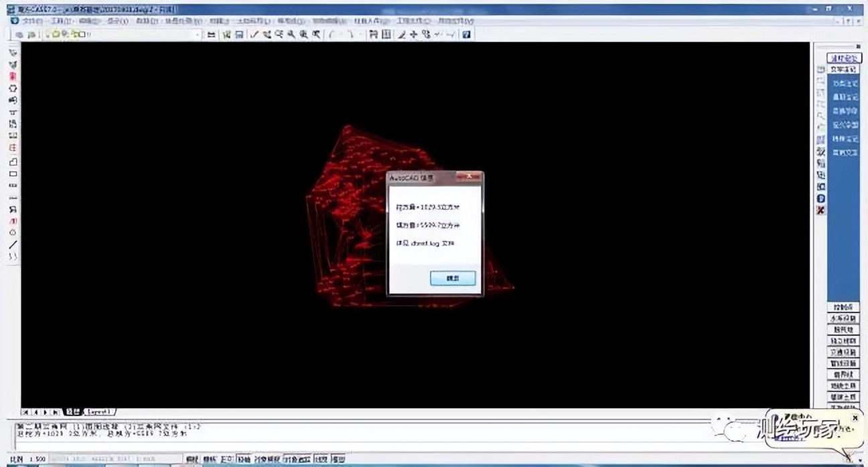
Task: Toggle 对象捕捉 (Object Snap) in status bar
Action: click(267, 460)
